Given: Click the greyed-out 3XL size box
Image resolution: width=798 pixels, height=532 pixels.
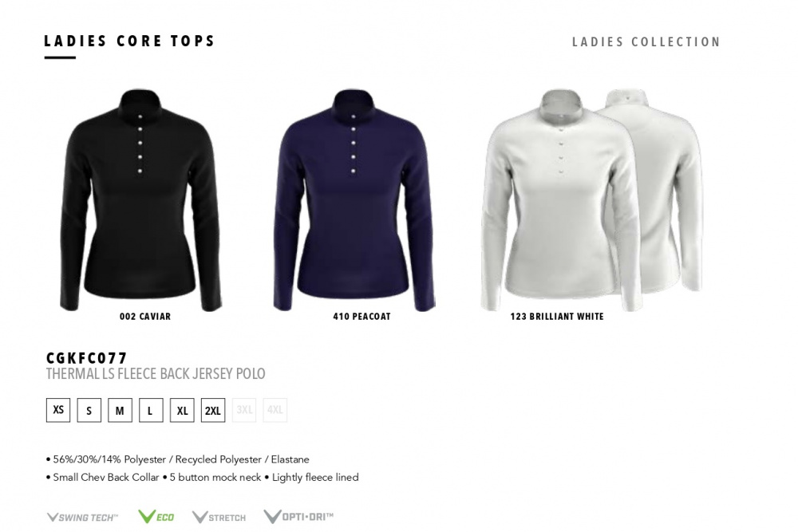Looking at the screenshot, I should [x=243, y=410].
